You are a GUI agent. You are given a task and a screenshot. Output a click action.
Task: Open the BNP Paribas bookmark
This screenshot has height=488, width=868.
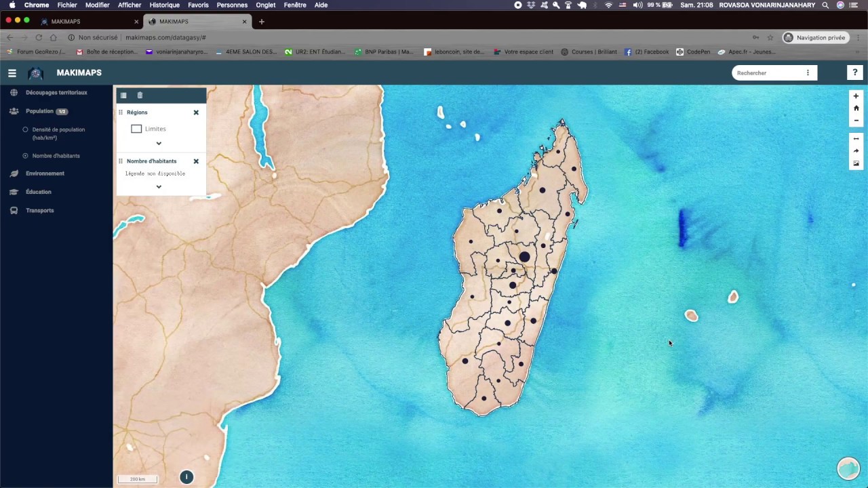pos(384,52)
